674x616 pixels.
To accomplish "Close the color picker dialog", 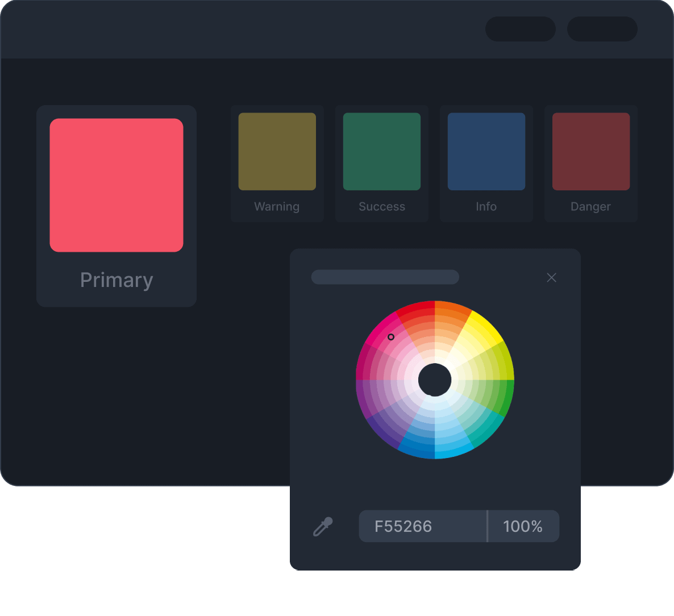I will pos(551,277).
